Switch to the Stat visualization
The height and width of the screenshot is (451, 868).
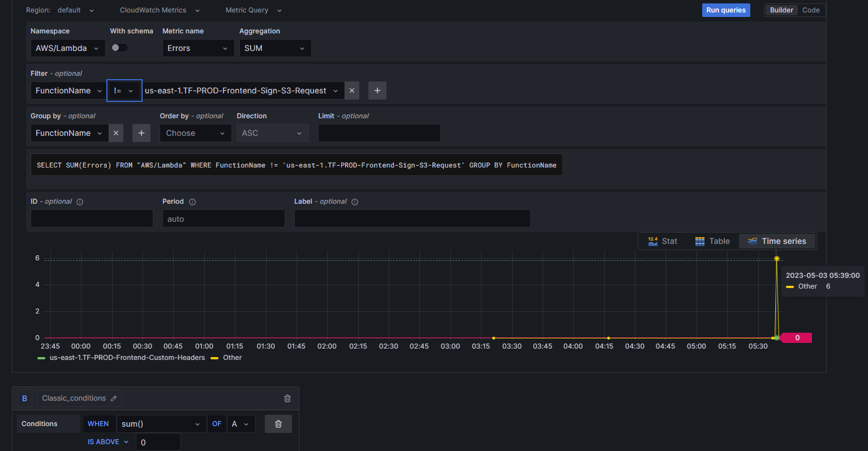[x=663, y=240]
